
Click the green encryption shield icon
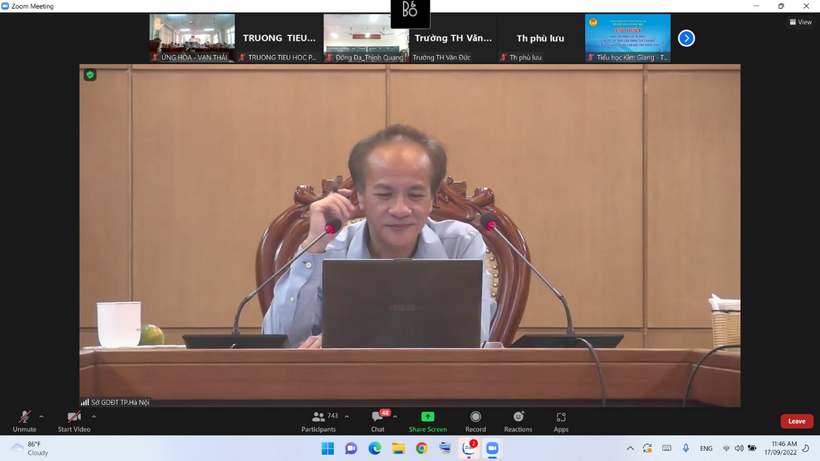[90, 75]
